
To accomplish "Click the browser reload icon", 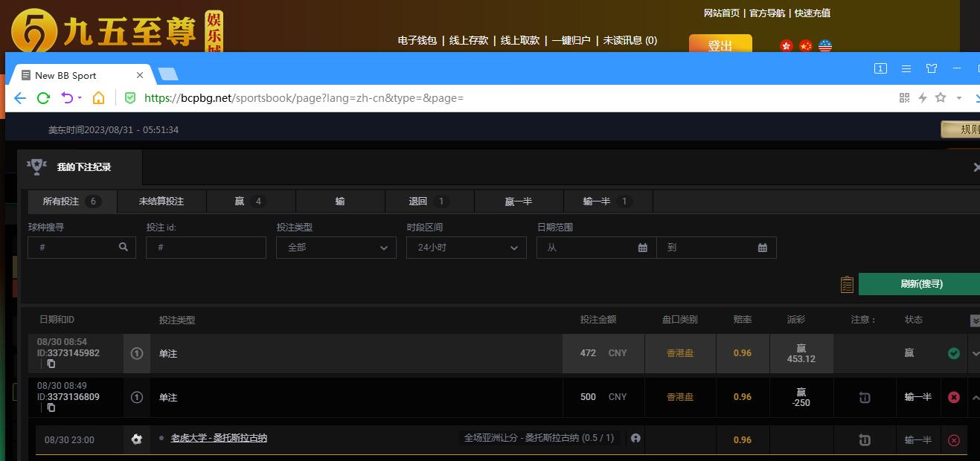I will click(43, 98).
